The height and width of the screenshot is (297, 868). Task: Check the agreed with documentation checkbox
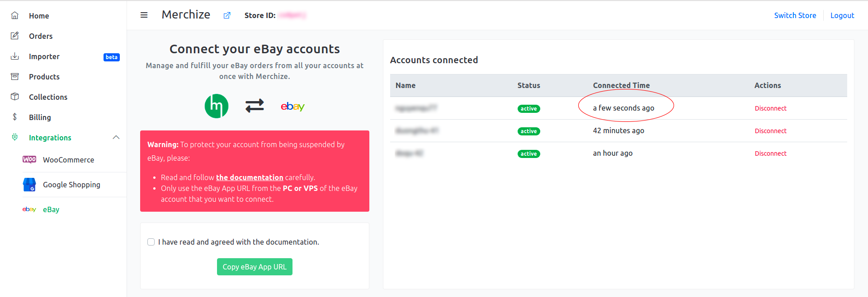pos(151,242)
